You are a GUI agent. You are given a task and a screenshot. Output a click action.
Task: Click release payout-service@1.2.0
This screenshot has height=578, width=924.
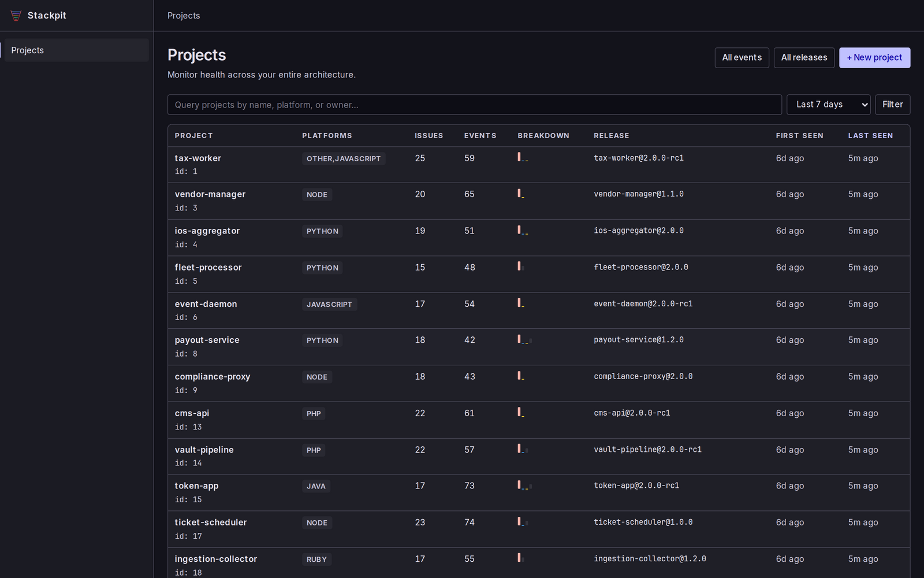[x=639, y=340]
